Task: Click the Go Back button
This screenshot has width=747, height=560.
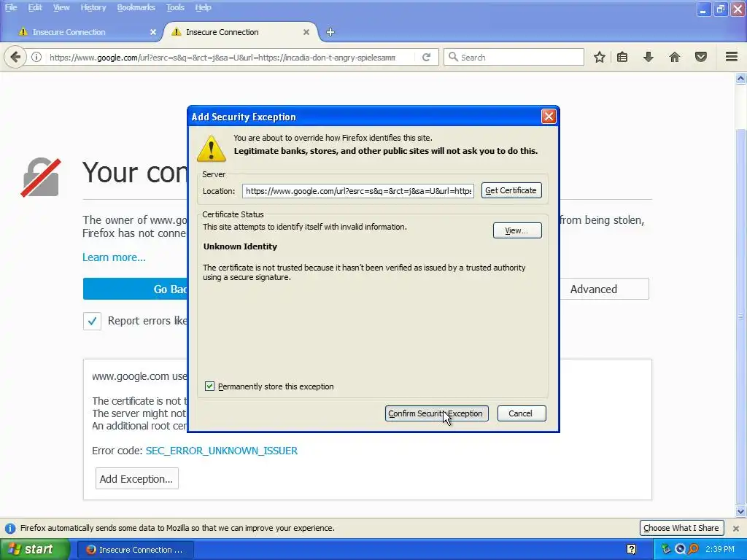Action: (136, 289)
